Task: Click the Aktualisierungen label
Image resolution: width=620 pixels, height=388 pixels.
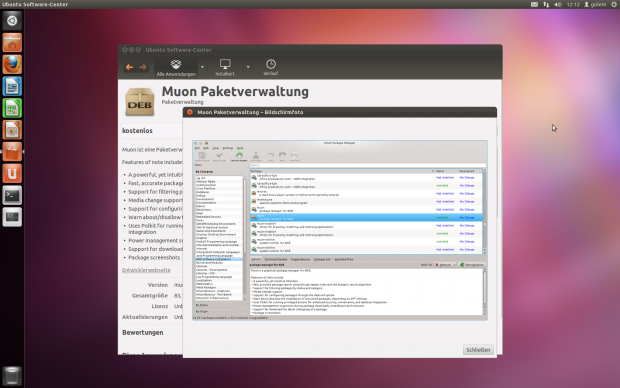Action: [x=145, y=317]
